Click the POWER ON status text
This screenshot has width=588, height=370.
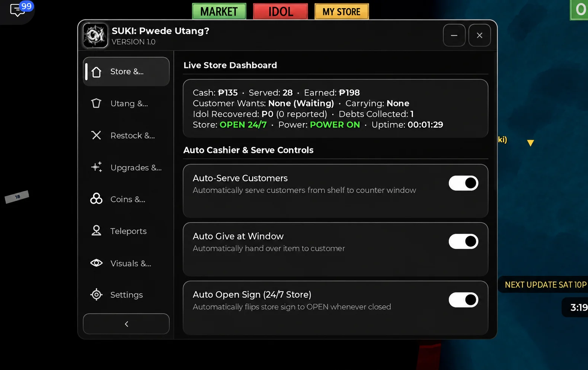pyautogui.click(x=335, y=125)
